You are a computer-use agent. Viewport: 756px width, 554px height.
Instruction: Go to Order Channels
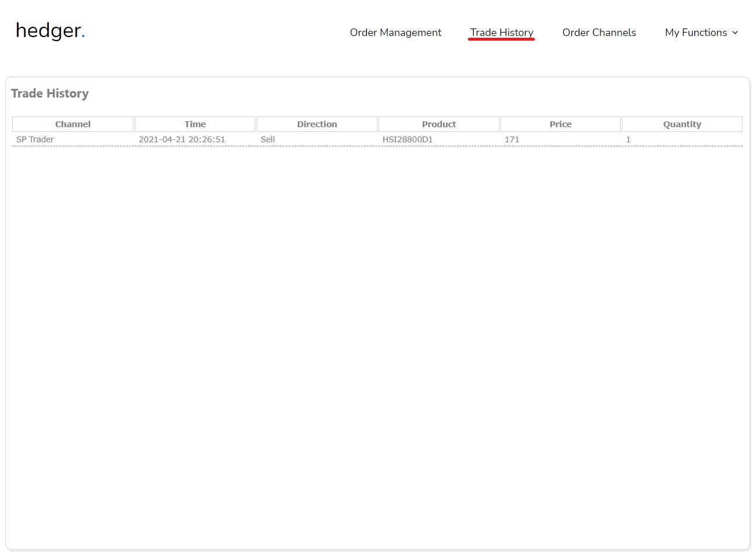click(599, 33)
